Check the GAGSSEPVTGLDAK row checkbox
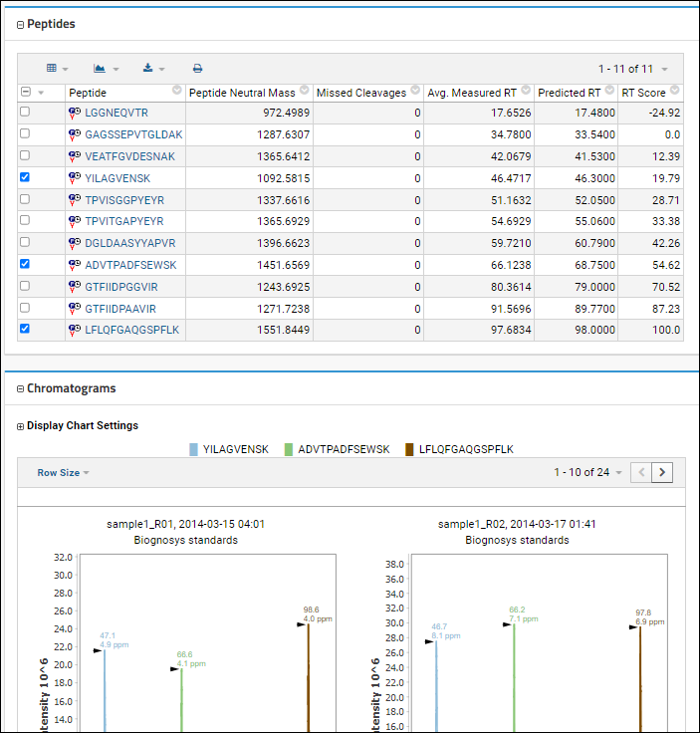This screenshot has height=733, width=700. point(25,133)
